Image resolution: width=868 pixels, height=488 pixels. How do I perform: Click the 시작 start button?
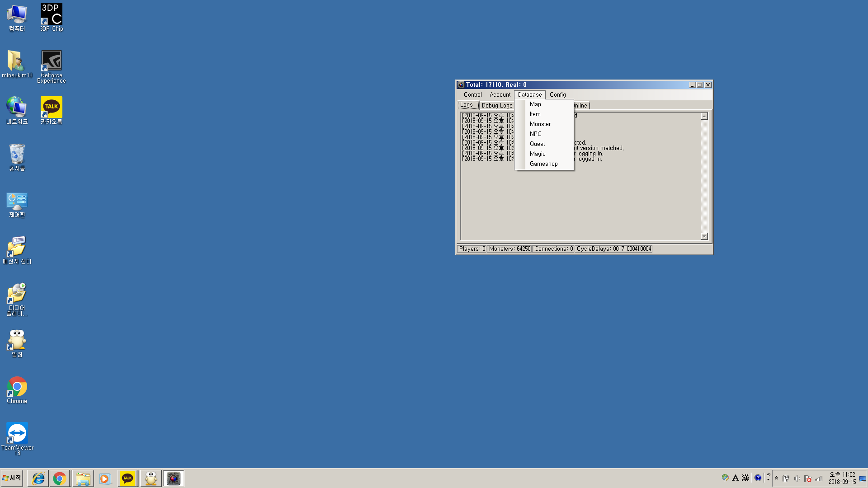click(12, 478)
